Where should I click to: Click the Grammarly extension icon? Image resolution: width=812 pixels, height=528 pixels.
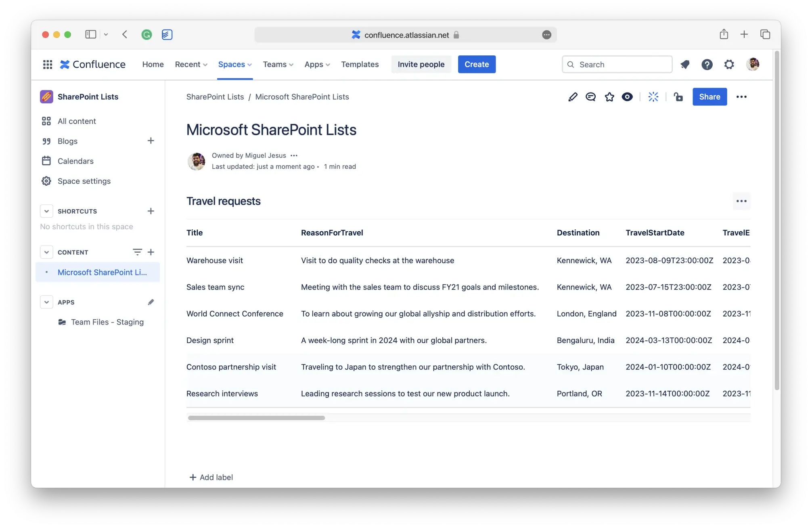[146, 35]
